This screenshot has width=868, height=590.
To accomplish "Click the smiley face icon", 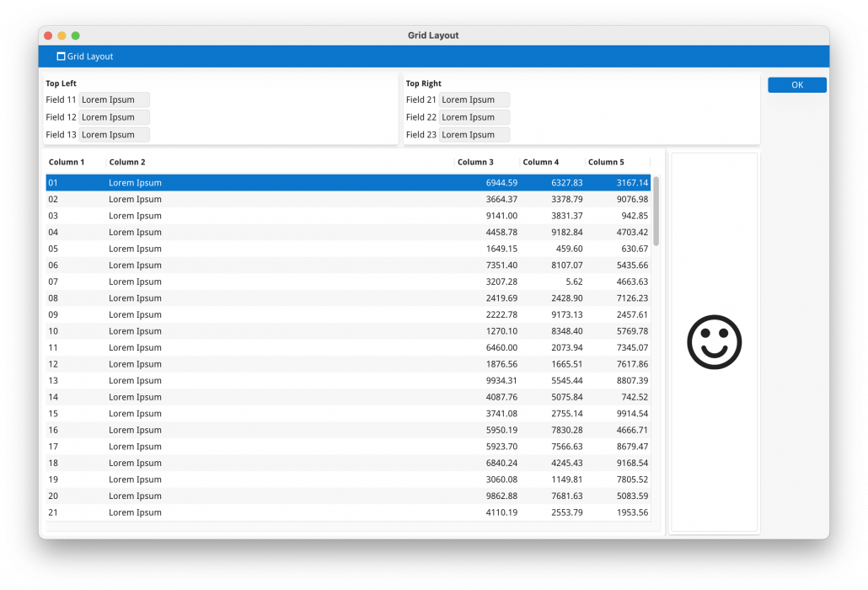I will point(714,342).
